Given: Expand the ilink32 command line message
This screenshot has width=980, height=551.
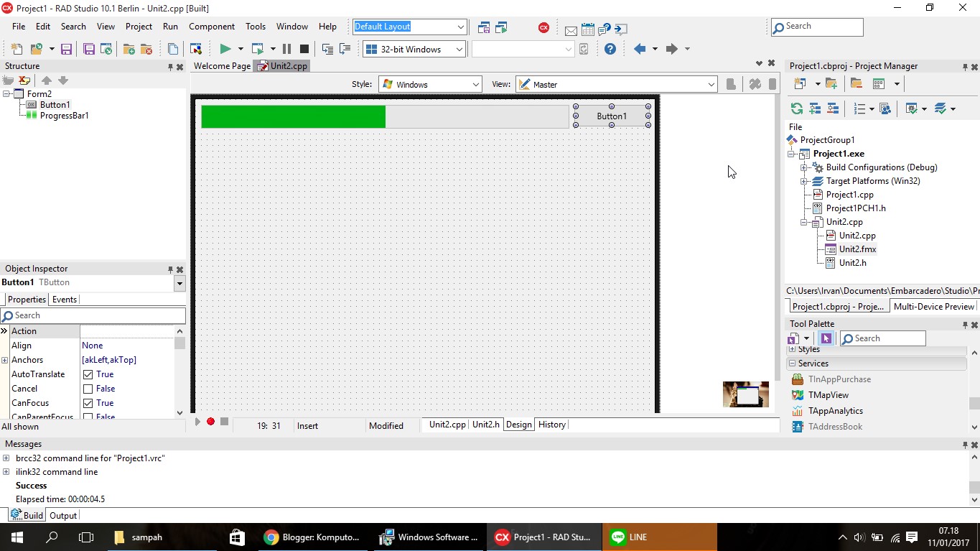Looking at the screenshot, I should 6,472.
